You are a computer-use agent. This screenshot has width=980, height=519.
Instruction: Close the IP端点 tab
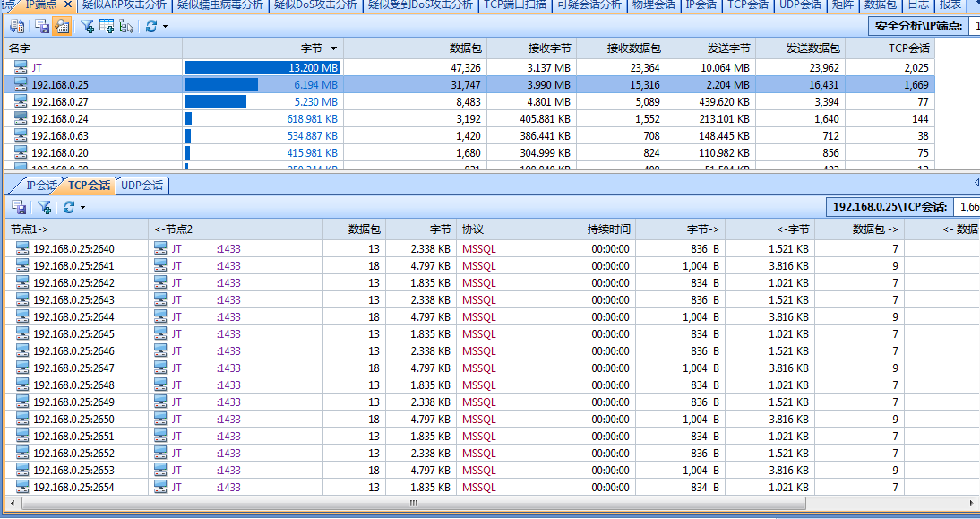point(68,4)
